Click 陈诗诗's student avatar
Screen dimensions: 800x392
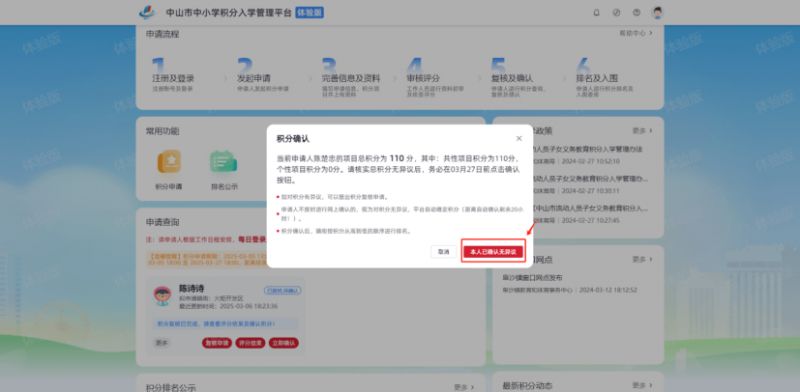pyautogui.click(x=162, y=296)
